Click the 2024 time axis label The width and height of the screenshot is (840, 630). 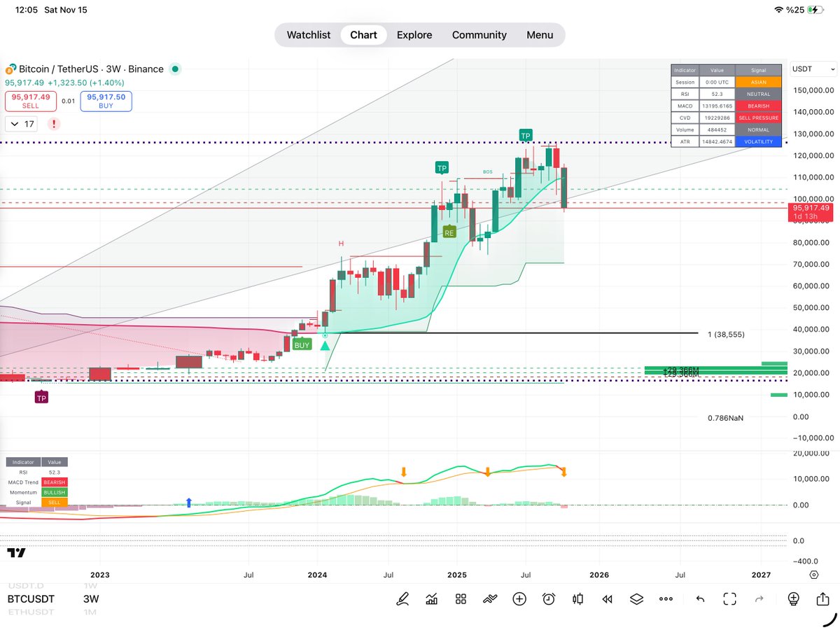click(x=318, y=575)
